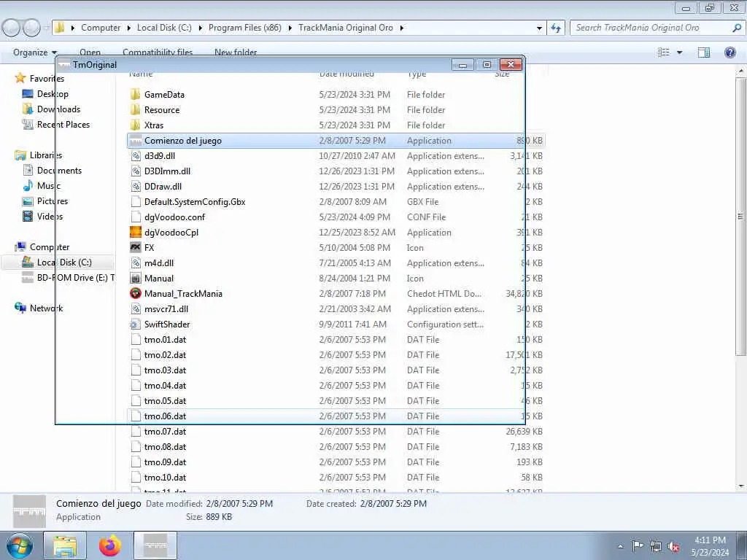
Task: Click in the Search TrackMania Original Oro field
Action: pos(657,28)
